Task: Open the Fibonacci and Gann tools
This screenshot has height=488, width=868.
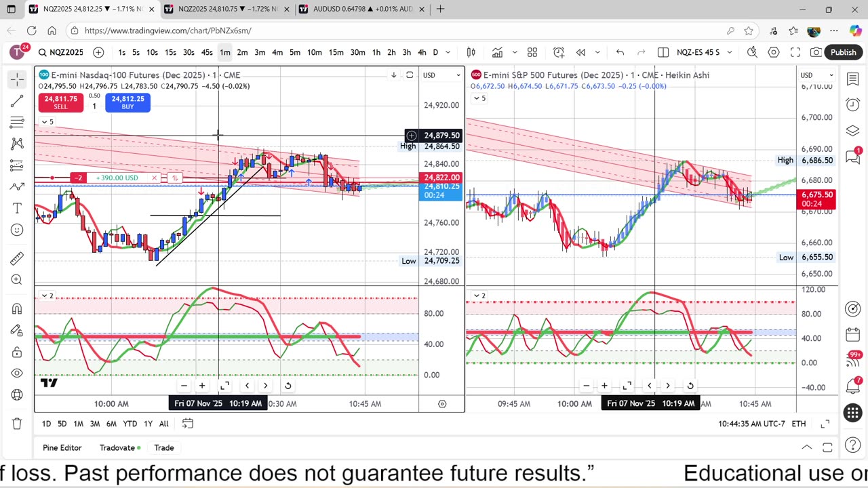Action: click(x=17, y=123)
